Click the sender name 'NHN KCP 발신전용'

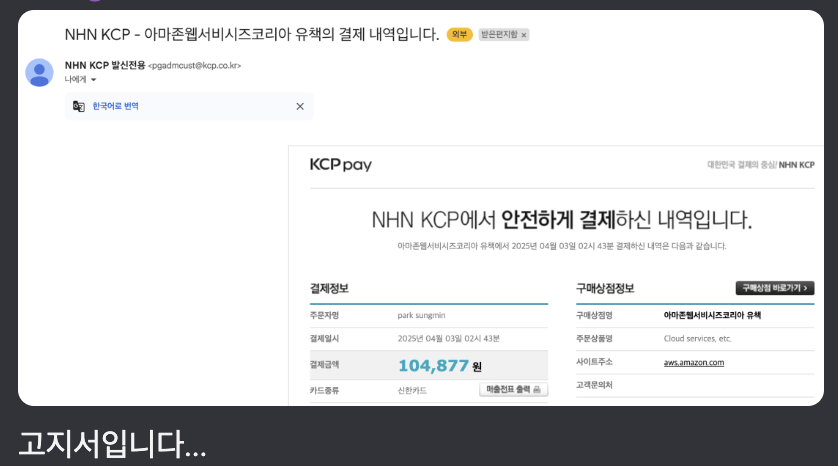(x=105, y=65)
